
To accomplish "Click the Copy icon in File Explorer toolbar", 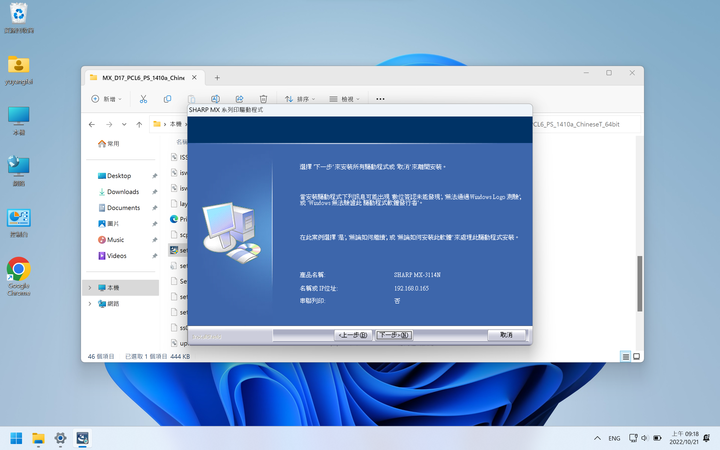I will pyautogui.click(x=167, y=99).
